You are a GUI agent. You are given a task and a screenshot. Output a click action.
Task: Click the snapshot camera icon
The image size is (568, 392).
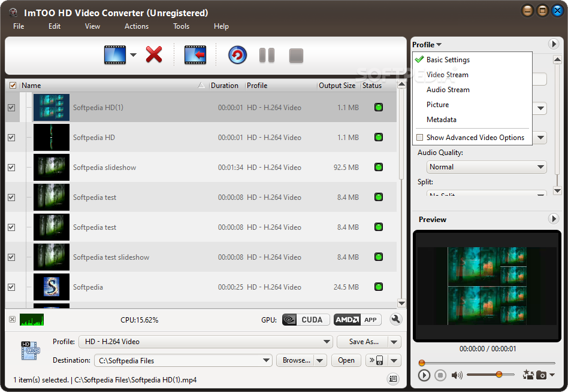[x=542, y=375]
